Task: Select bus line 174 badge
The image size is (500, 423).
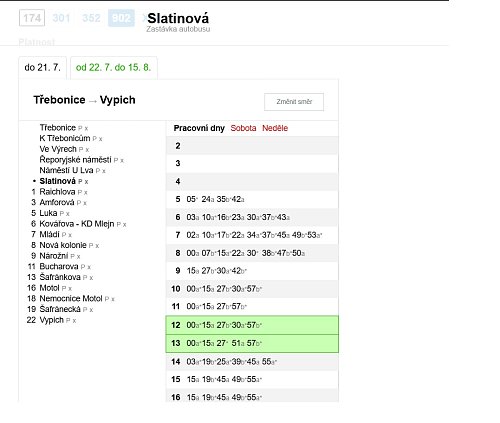Action: click(32, 18)
